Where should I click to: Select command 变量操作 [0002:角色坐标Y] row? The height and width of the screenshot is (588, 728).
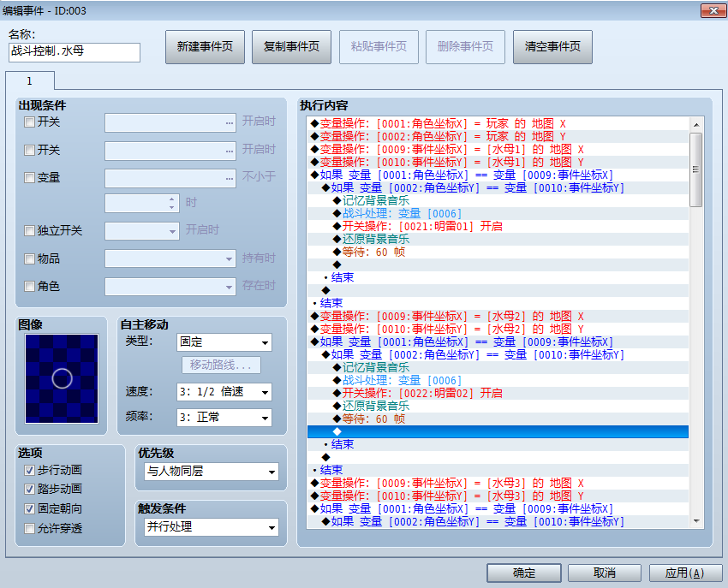(x=498, y=136)
